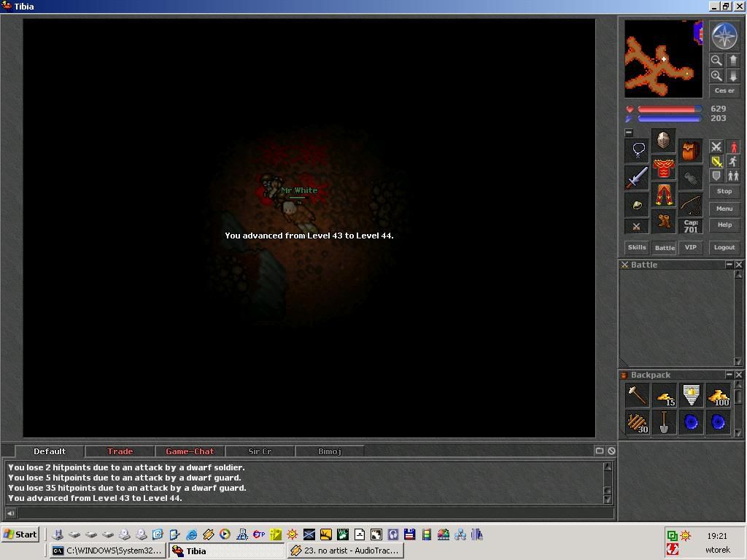Viewport: 747px width, 560px height.
Task: Switch to the Game-Chat tab
Action: (x=190, y=451)
